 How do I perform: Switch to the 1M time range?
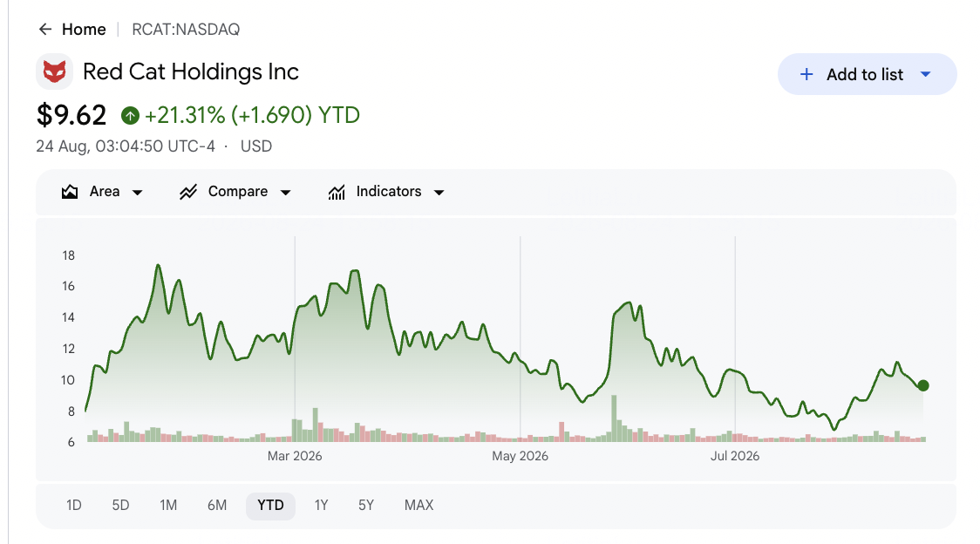click(168, 506)
